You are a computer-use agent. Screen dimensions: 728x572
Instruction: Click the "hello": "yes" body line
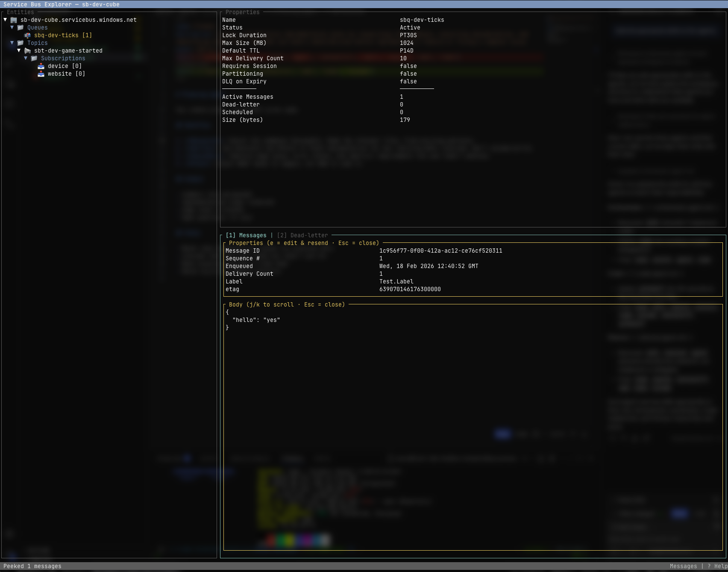coord(256,320)
